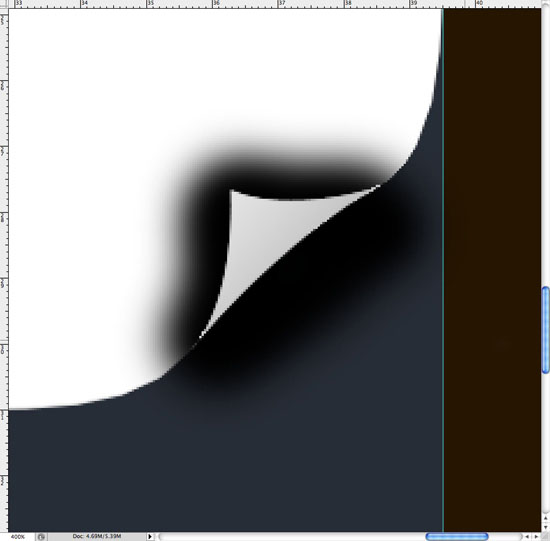
Task: Click the scroll right arrow button
Action: coord(536,536)
